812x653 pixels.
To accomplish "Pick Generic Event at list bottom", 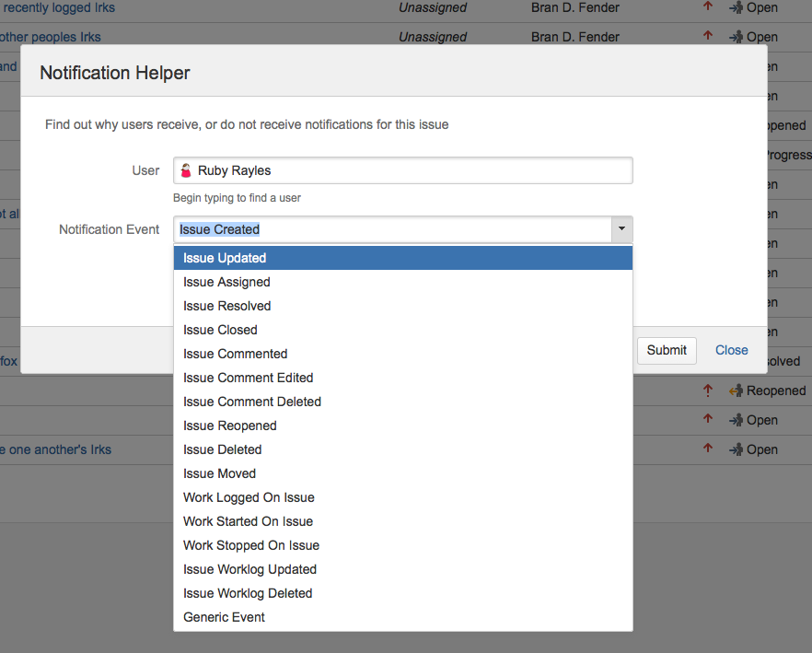I will click(224, 617).
